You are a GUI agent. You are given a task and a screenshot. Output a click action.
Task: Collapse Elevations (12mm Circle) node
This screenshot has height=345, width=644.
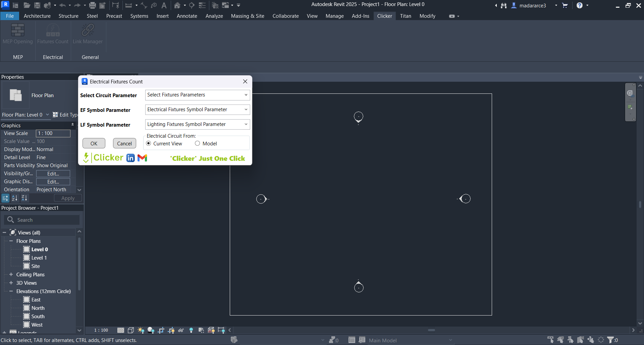pos(11,291)
